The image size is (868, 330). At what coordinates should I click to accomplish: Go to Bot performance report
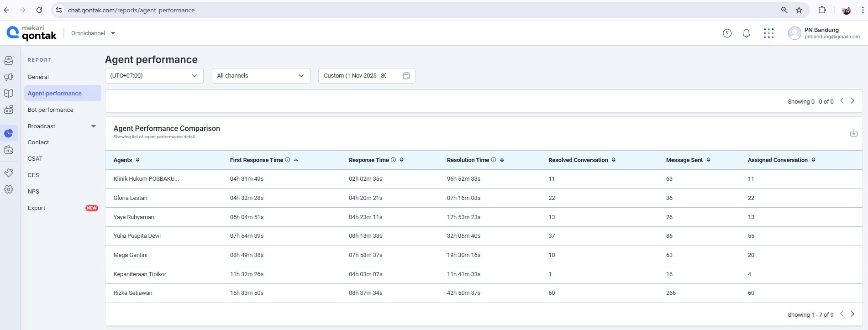[x=50, y=110]
